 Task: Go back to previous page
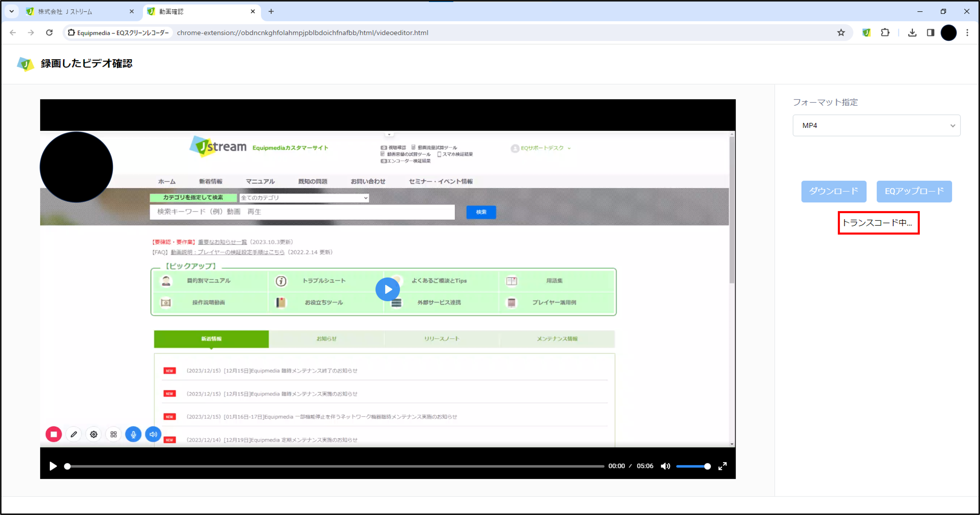(x=13, y=33)
